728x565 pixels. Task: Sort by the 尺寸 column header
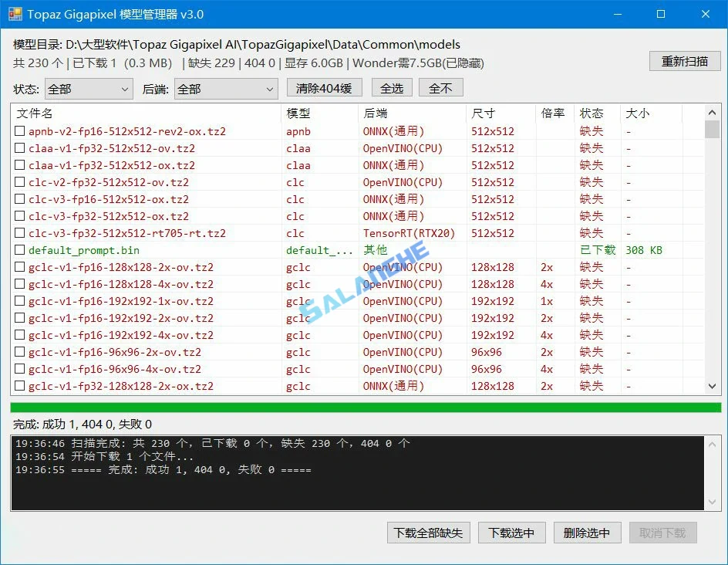pyautogui.click(x=501, y=113)
